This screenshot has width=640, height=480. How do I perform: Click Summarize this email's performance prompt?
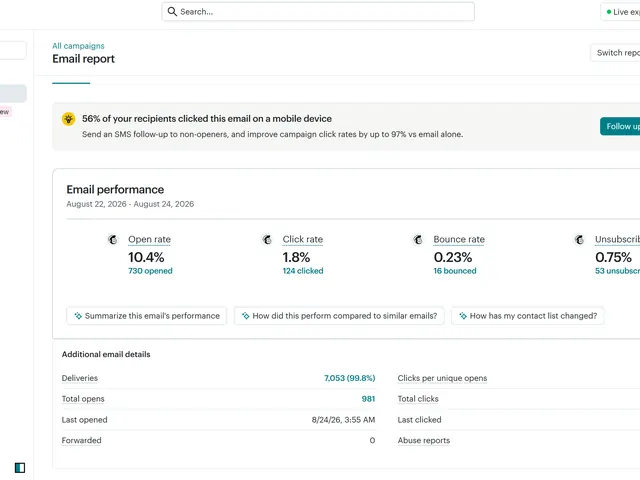[147, 316]
